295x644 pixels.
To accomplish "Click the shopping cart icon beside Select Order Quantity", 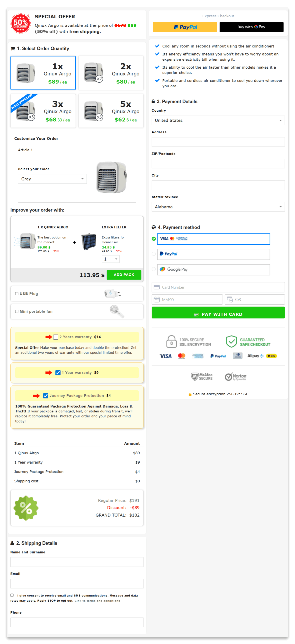I will click(x=12, y=48).
